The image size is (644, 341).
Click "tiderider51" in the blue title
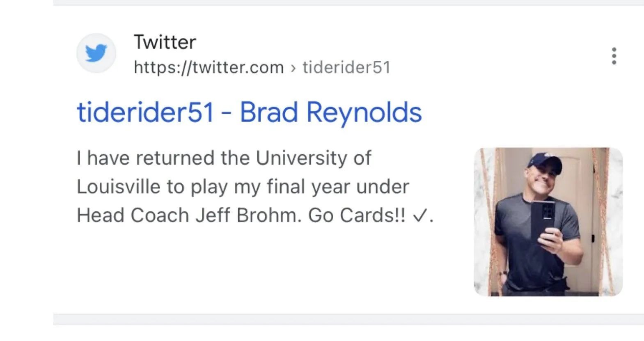point(146,112)
